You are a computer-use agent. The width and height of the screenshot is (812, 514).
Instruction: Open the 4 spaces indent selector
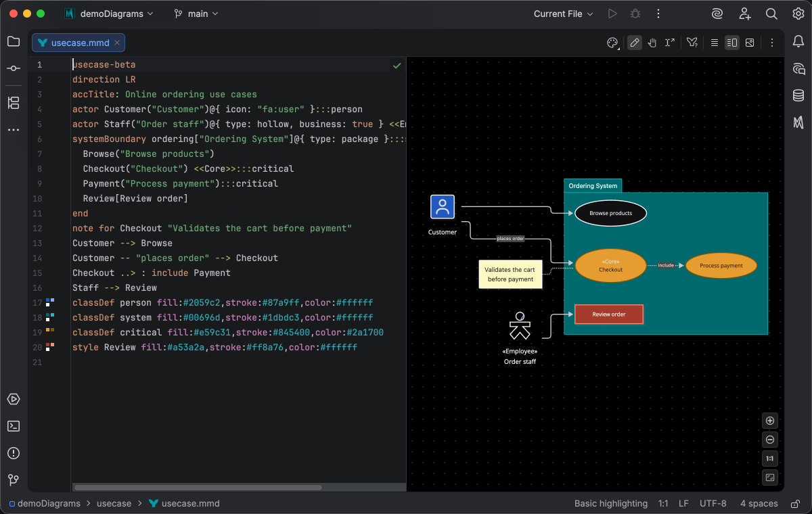point(759,503)
